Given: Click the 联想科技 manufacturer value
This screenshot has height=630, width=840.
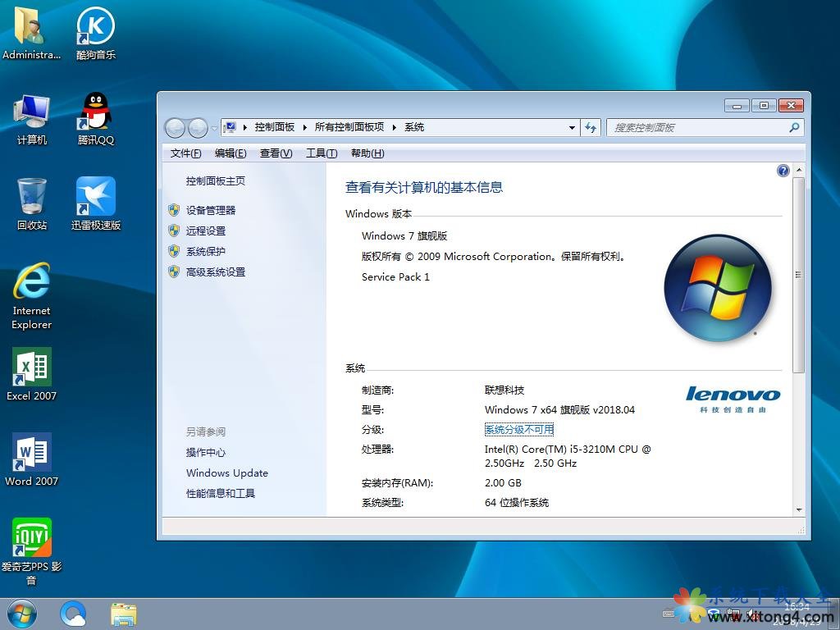Looking at the screenshot, I should [x=504, y=390].
